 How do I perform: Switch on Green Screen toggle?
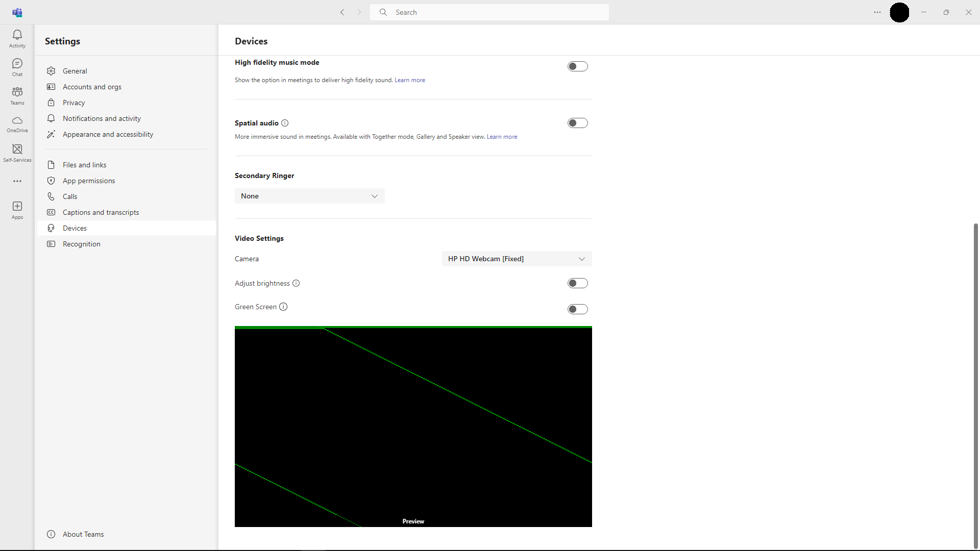pyautogui.click(x=577, y=309)
